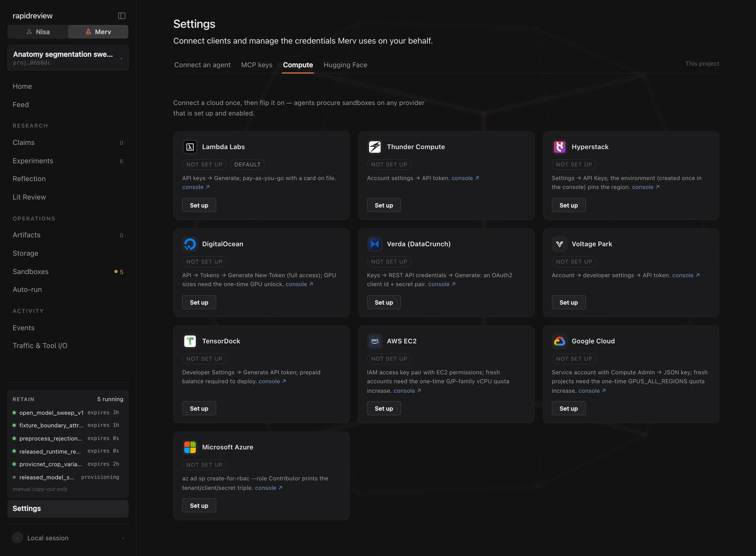Screen dimensions: 756x556
Task: Set up Google Cloud provider
Action: 568,409
